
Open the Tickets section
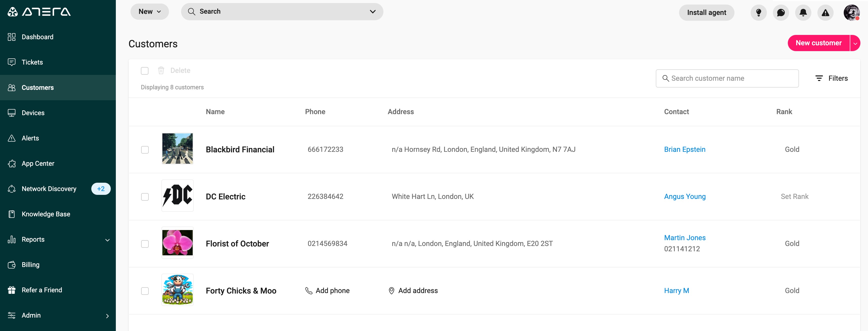tap(58, 62)
